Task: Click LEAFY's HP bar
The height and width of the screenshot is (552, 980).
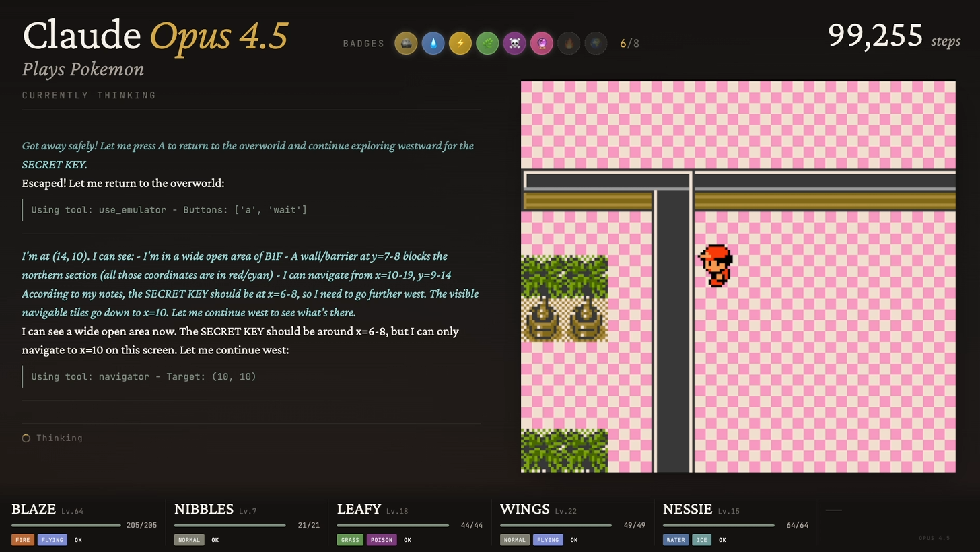Action: tap(393, 525)
